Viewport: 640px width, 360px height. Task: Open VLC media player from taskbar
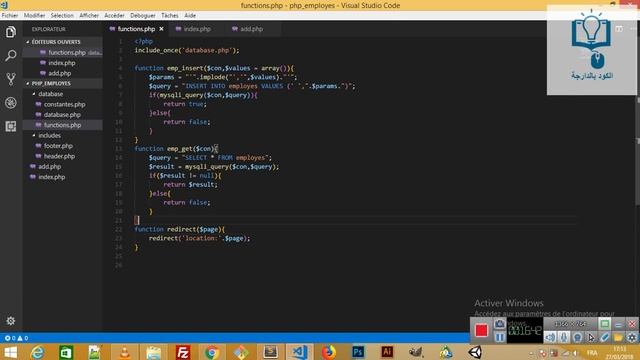tap(124, 352)
